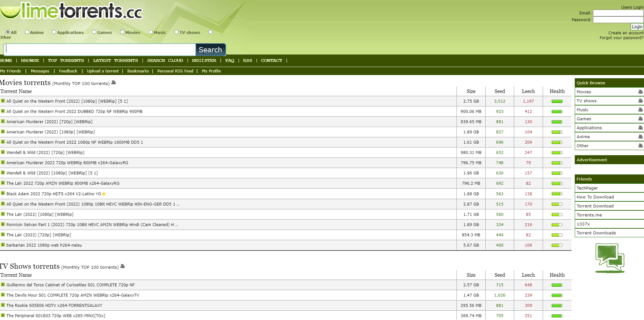The height and width of the screenshot is (320, 644).
Task: Select the Anime radio button
Action: [27, 32]
